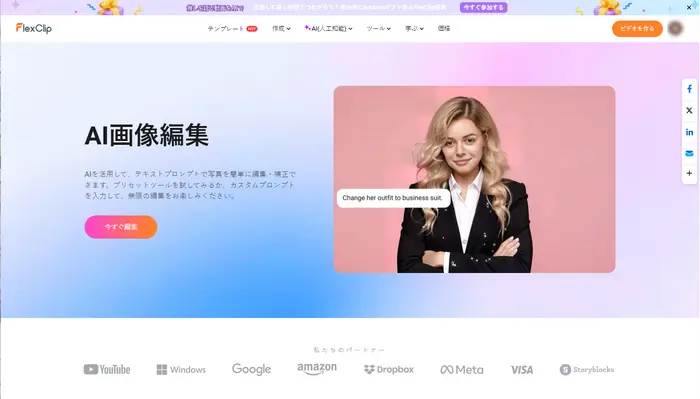Click the Meta partner logo

462,370
